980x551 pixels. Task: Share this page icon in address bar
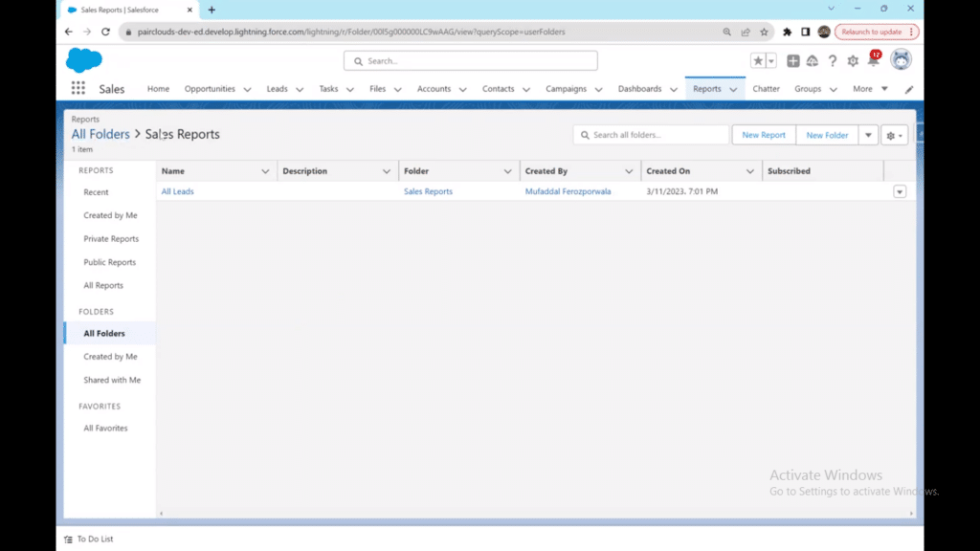[746, 32]
